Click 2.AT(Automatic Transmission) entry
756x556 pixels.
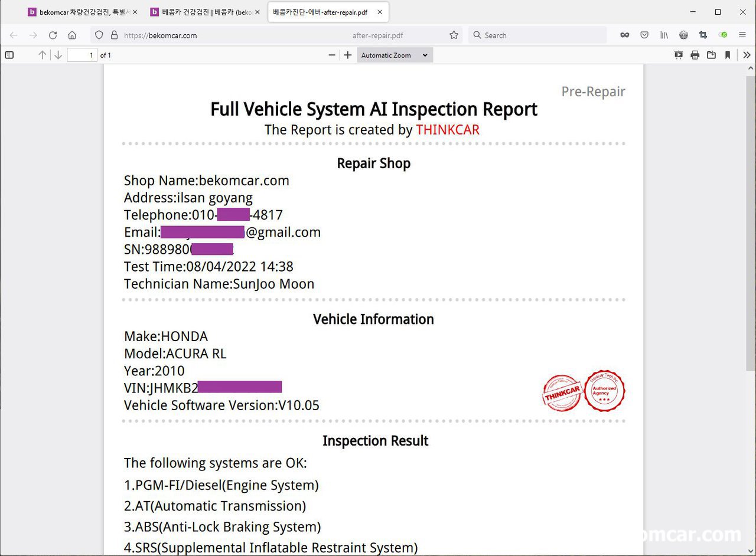coord(215,506)
